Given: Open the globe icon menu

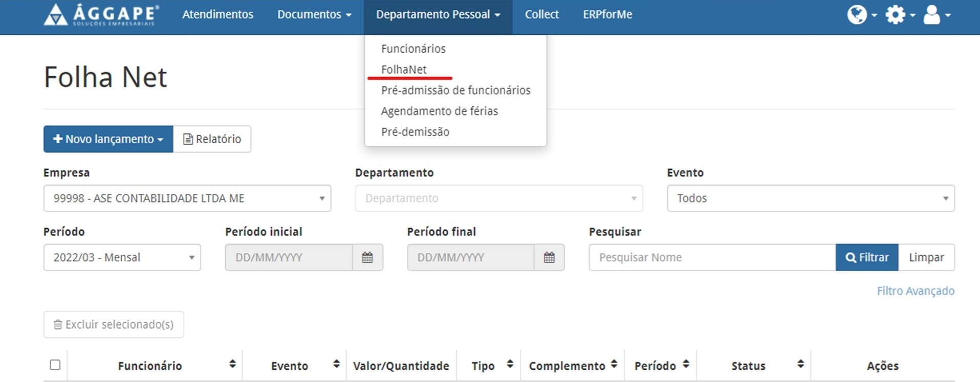Looking at the screenshot, I should (x=861, y=15).
